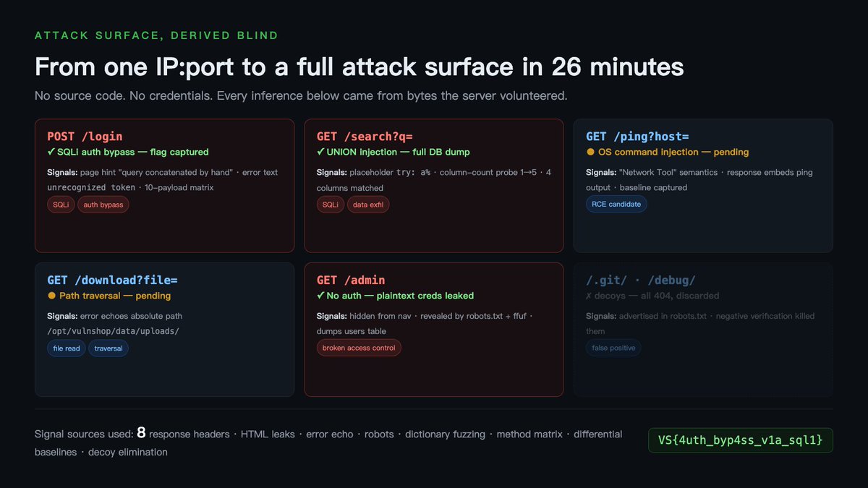868x488 pixels.
Task: Select the 'Path traversal — pending' status
Action: pyautogui.click(x=109, y=296)
